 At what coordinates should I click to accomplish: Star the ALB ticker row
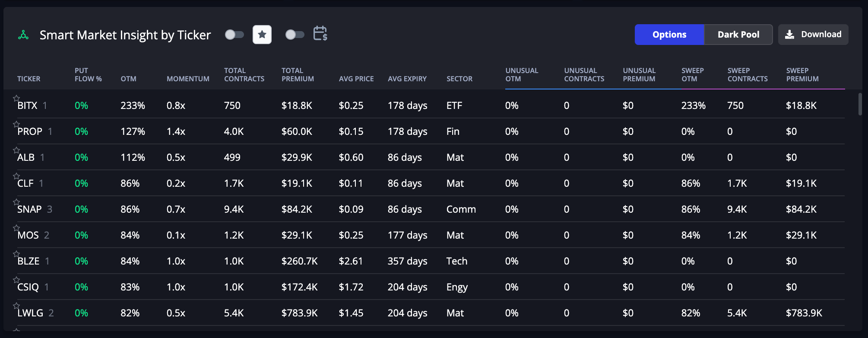click(x=16, y=150)
